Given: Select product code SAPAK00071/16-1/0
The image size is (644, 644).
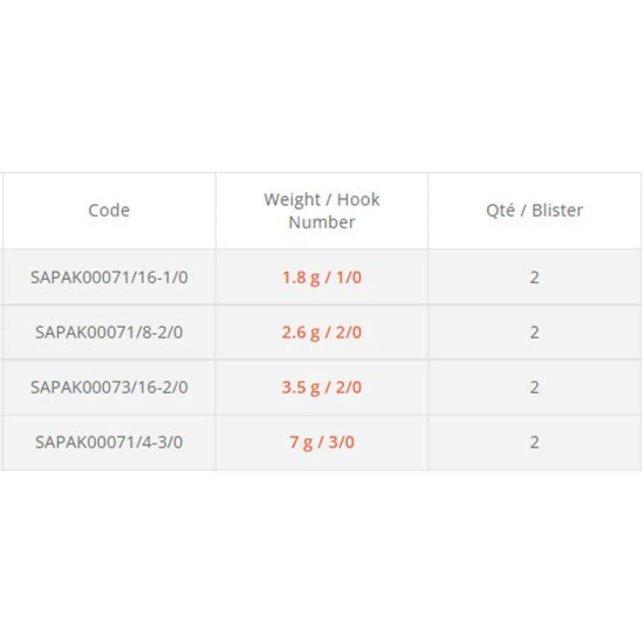Looking at the screenshot, I should click(x=109, y=278).
